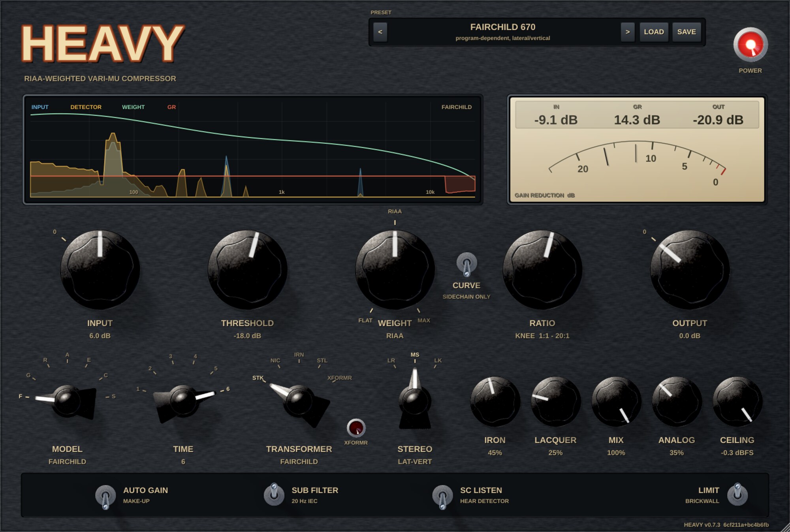The height and width of the screenshot is (532, 790).
Task: Click the WEIGHT legend in the spectrum display
Action: [x=133, y=107]
